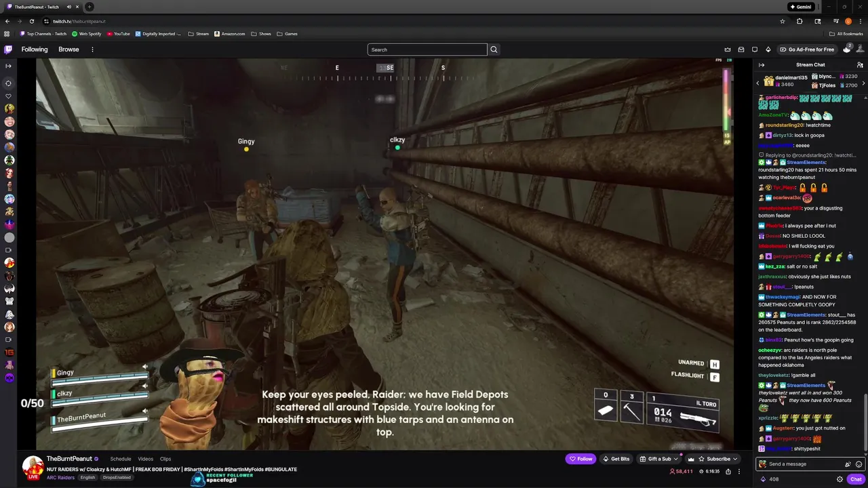Open the Subscribe dropdown
868x488 pixels.
point(717,459)
